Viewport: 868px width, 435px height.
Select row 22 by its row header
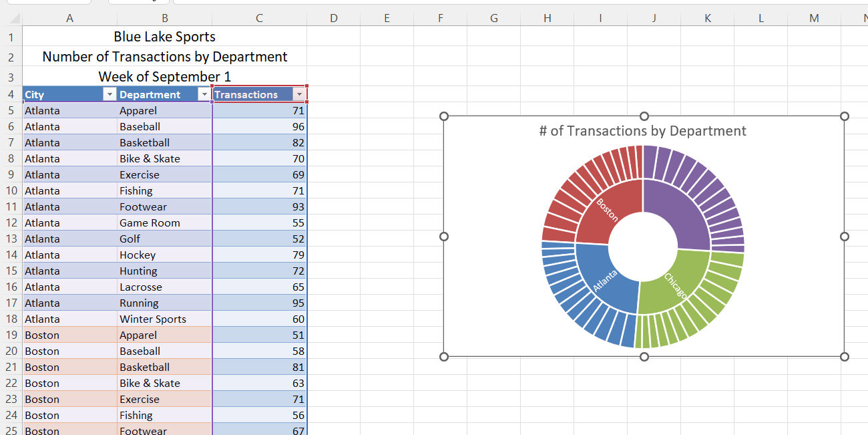click(11, 384)
